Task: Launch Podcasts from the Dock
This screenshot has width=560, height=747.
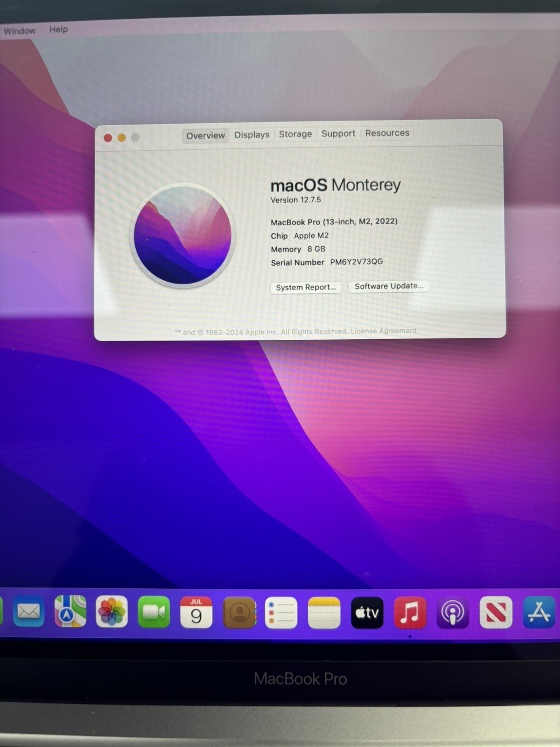Action: point(453,613)
